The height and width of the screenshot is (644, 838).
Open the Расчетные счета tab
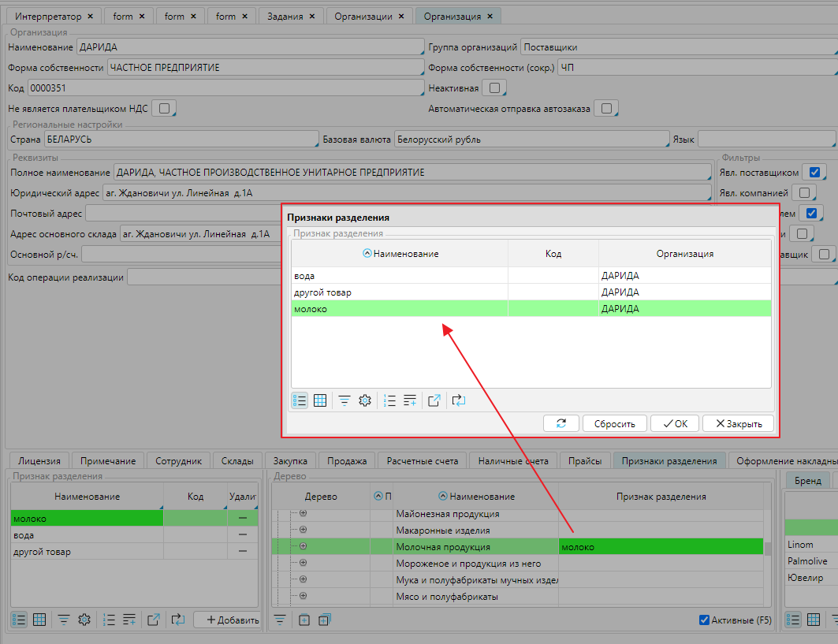[x=422, y=461]
